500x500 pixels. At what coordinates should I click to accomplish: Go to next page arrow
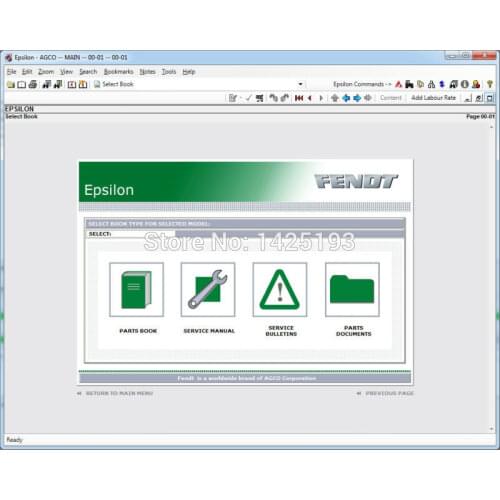(321, 98)
